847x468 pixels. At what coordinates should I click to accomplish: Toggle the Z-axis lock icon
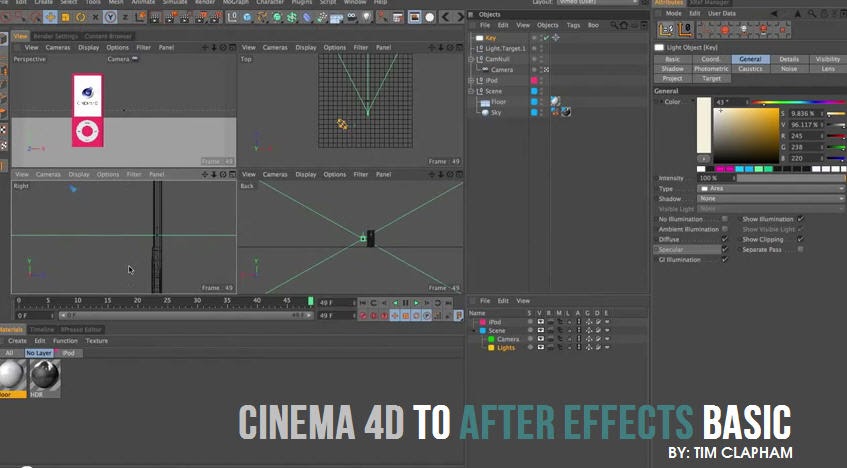pos(125,17)
